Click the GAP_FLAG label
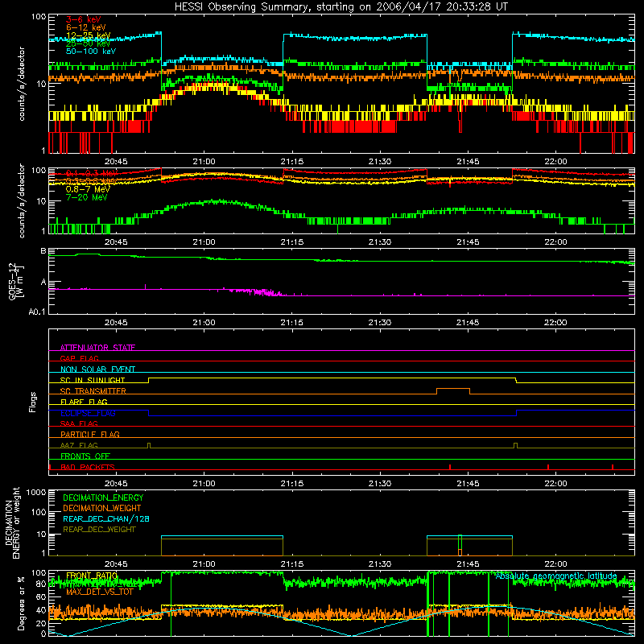This screenshot has width=644, height=644. tap(79, 358)
